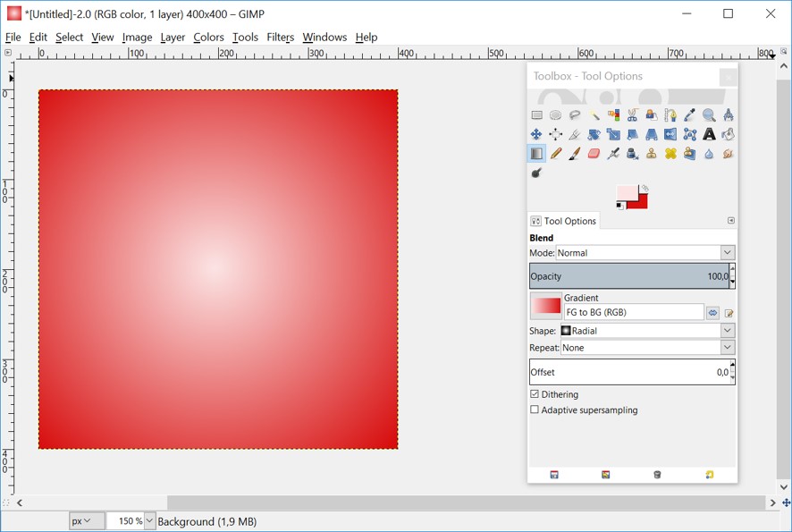This screenshot has width=792, height=532.
Task: Activate the Perspective tool
Action: click(x=652, y=134)
